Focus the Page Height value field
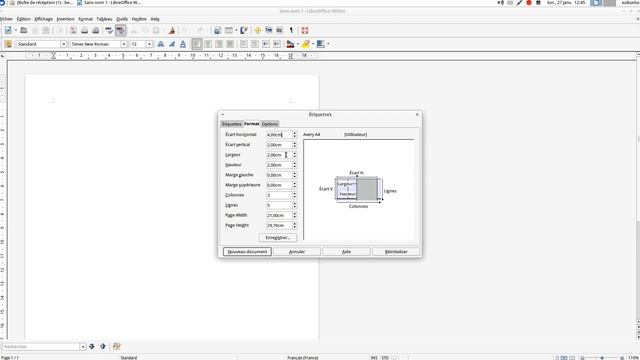Viewport: 640px width, 360px height. [x=279, y=225]
